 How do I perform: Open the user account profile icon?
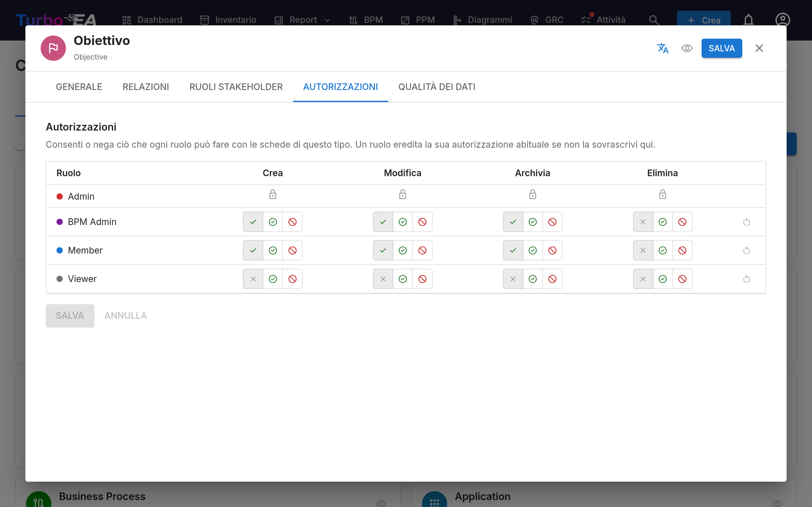(783, 20)
